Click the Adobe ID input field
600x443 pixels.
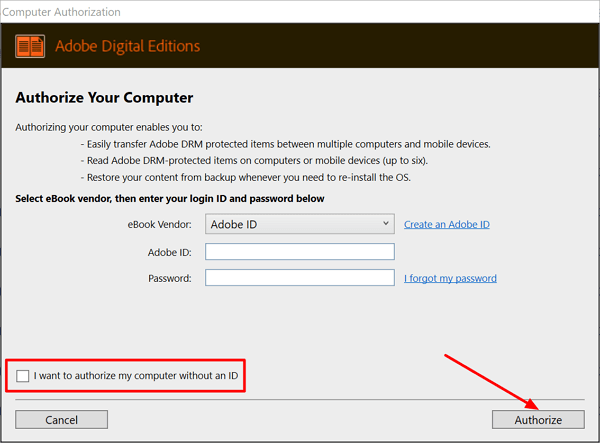pyautogui.click(x=300, y=252)
